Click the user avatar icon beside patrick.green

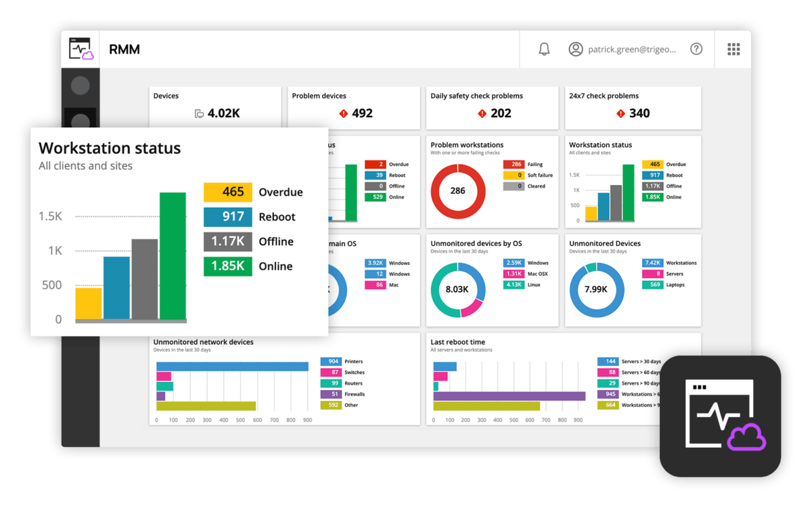pyautogui.click(x=576, y=49)
